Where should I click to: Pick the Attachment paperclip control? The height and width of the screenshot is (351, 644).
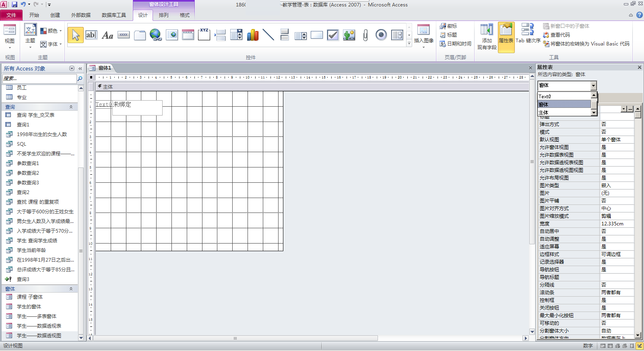365,35
